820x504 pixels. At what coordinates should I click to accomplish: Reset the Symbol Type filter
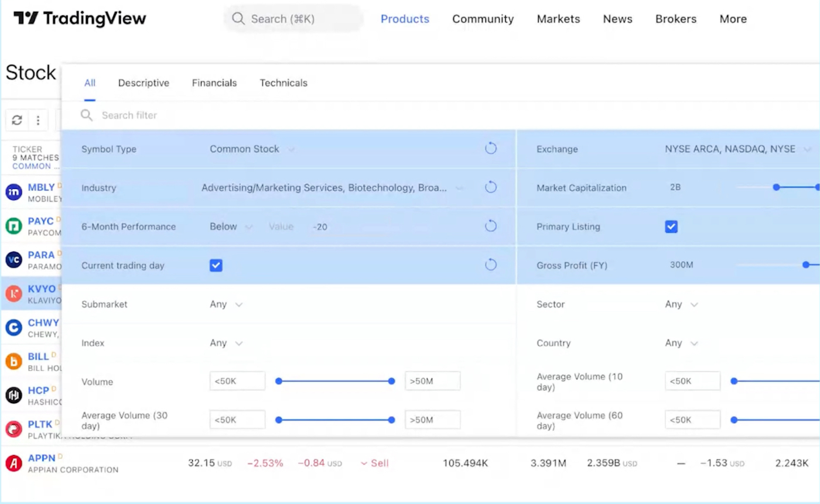491,149
